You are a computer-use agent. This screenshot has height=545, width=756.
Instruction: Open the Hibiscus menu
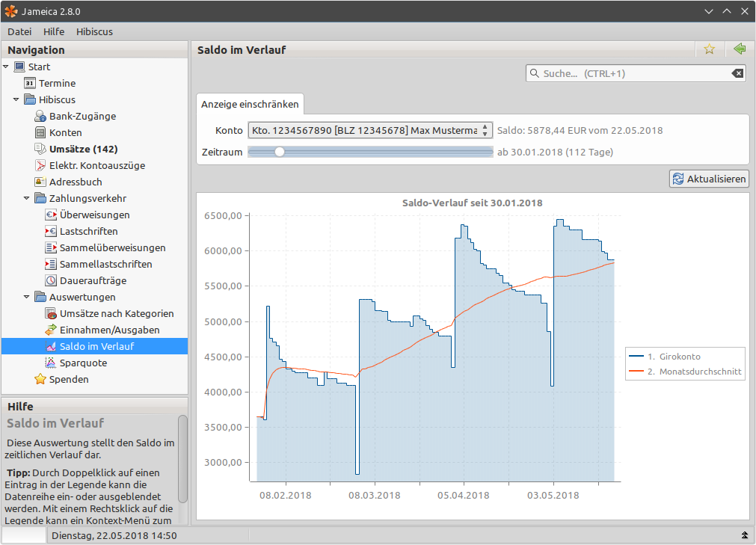click(94, 32)
